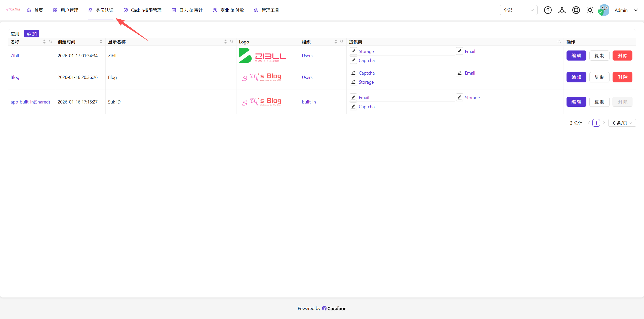The width and height of the screenshot is (644, 319).
Task: Click edit pencil beside Blog Email provider
Action: [460, 73]
